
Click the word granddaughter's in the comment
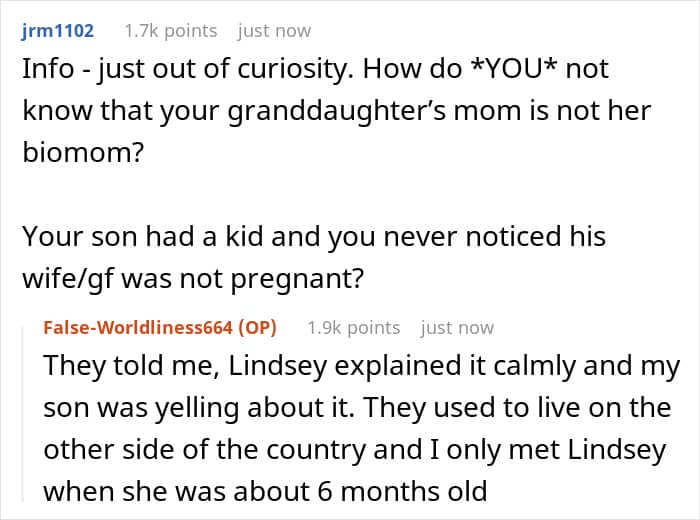(337, 111)
